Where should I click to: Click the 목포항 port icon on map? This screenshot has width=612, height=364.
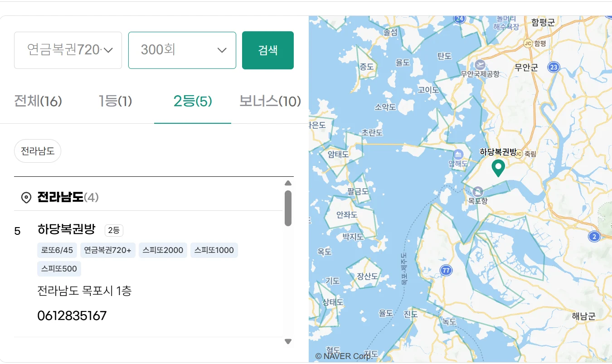click(x=478, y=191)
